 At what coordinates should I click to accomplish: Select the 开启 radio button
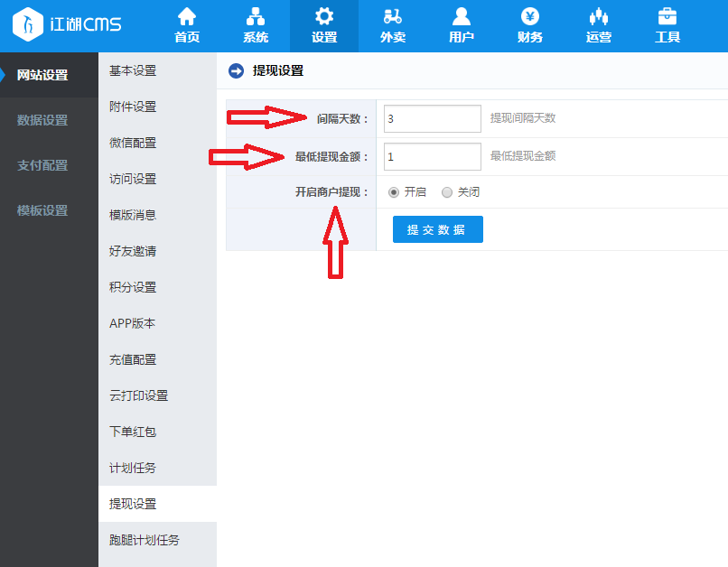pos(394,192)
